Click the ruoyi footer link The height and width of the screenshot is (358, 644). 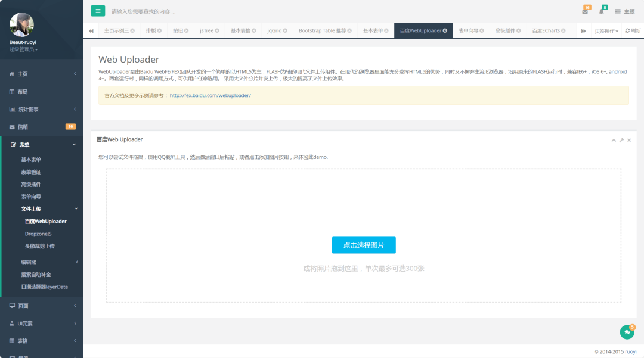[631, 352]
